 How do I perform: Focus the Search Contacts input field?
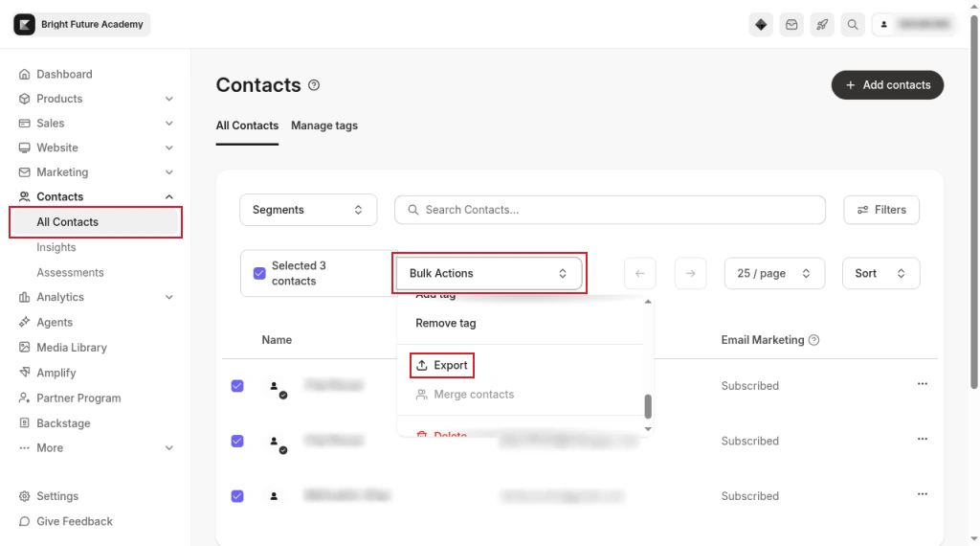point(610,210)
